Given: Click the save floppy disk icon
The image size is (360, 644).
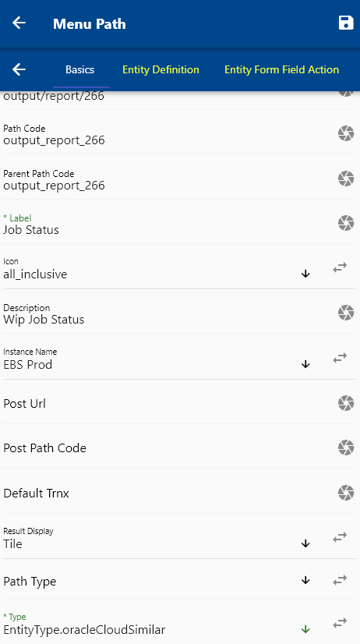Looking at the screenshot, I should pos(346,23).
